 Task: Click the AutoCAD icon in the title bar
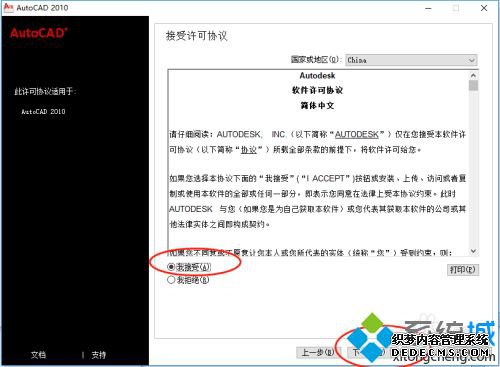8,7
